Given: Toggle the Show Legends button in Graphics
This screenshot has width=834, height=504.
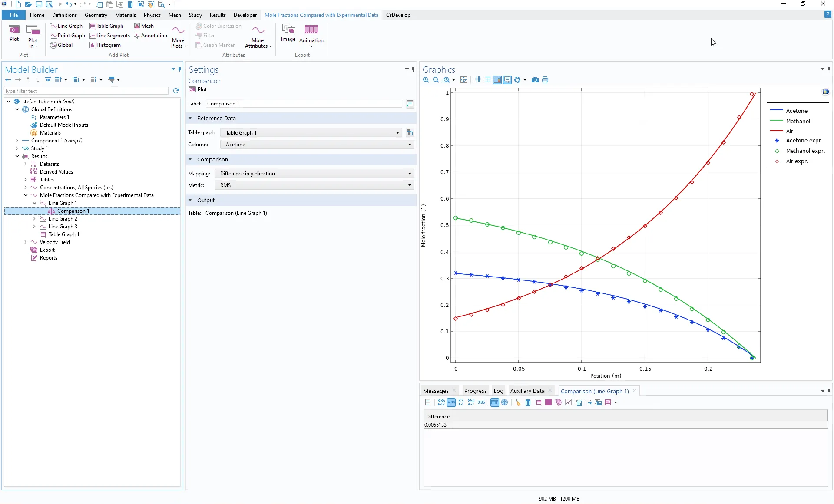Looking at the screenshot, I should tap(497, 80).
